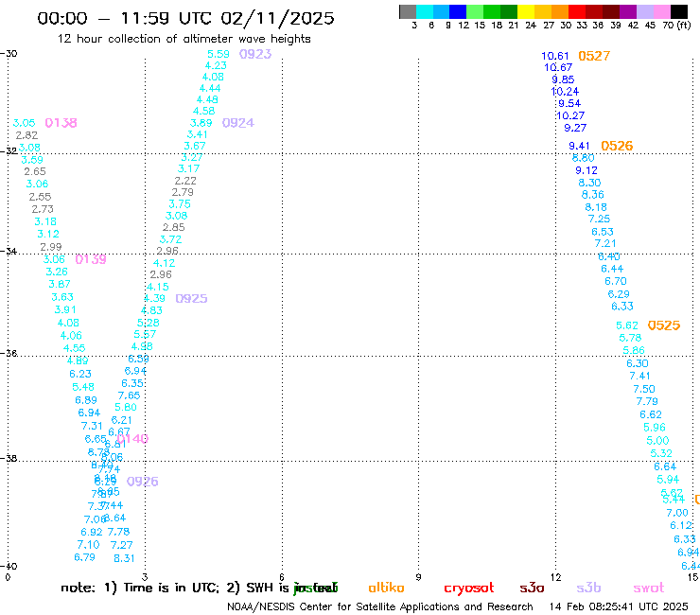
Task: Click the wave height value '3.75'
Action: 180,204
